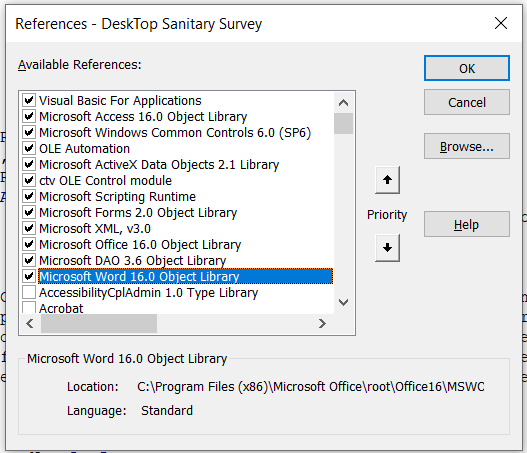This screenshot has height=453, width=527.
Task: Click the Cancel button
Action: (x=467, y=102)
